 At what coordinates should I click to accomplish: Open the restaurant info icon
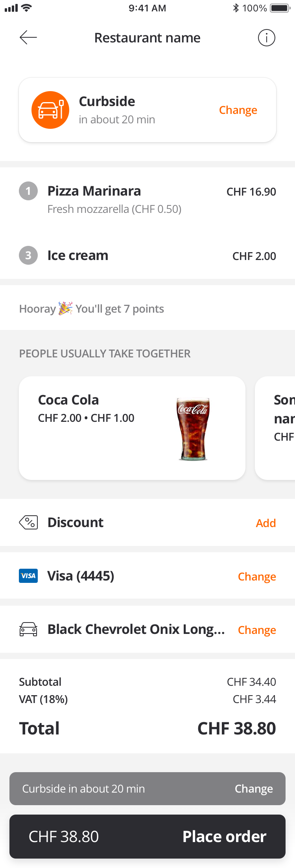(266, 38)
